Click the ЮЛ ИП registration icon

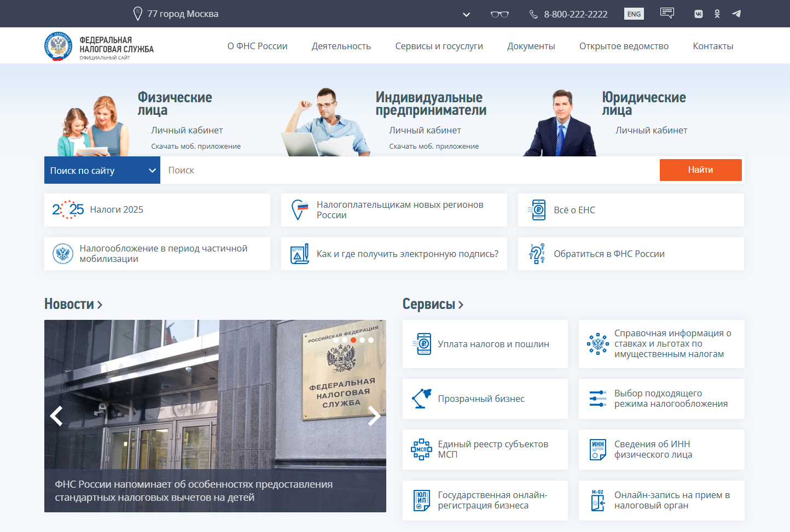point(421,500)
